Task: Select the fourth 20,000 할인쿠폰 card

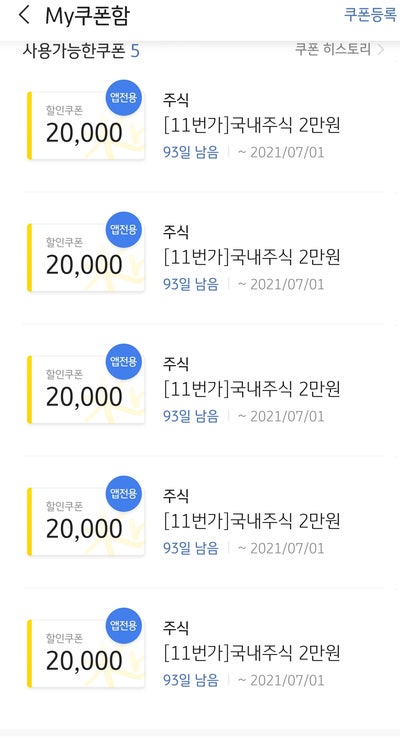Action: [x=85, y=522]
